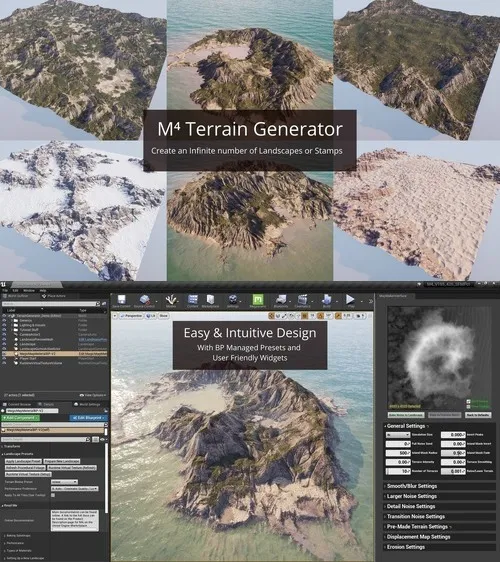Click the property matrix grid icon in Details
Screen dimensions: 500x562
[95, 439]
